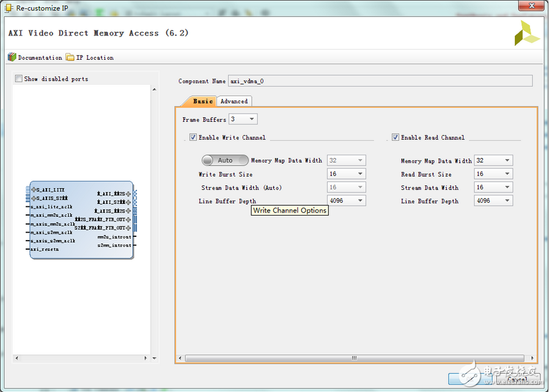Select the Basic tab
549x392 pixels.
[202, 101]
